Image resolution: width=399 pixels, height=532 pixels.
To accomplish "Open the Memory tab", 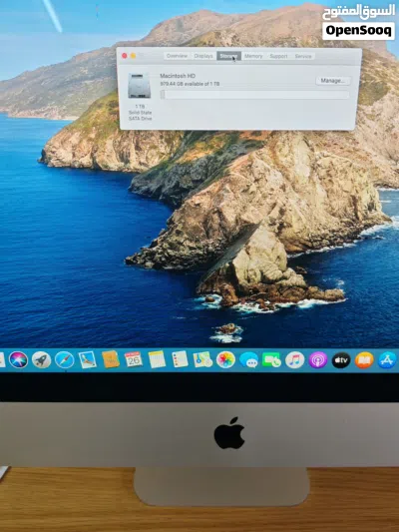I will [253, 56].
